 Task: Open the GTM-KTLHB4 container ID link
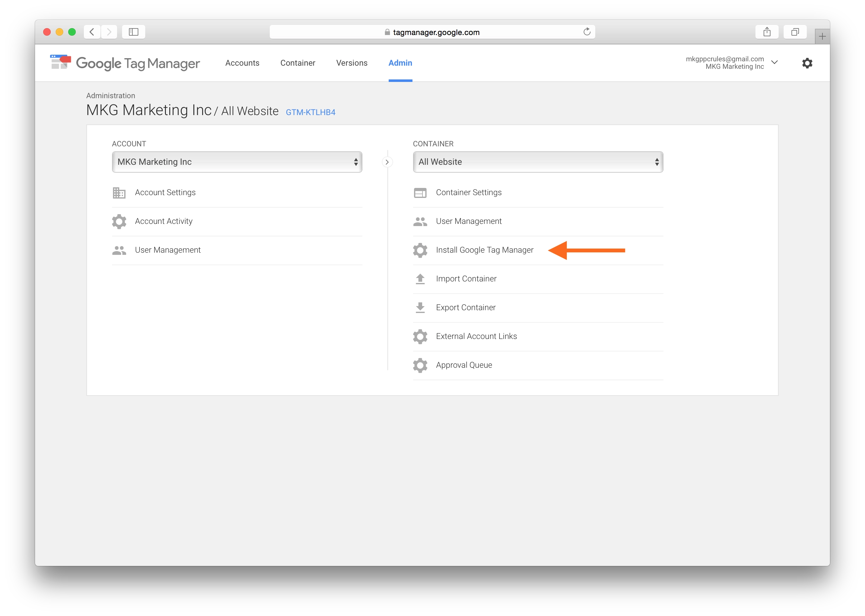310,112
